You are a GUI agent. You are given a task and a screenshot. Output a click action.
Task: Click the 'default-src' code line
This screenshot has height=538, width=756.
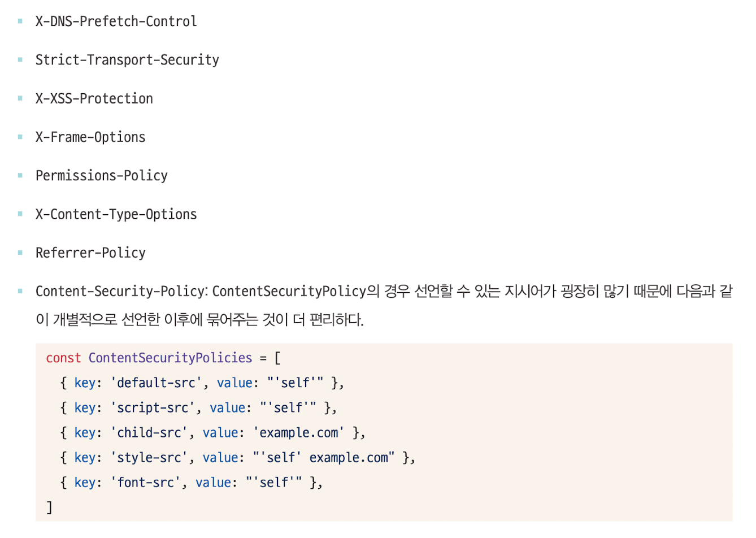point(202,383)
